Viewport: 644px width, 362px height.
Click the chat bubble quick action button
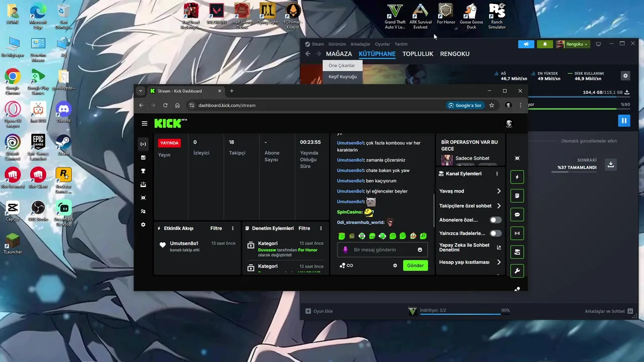[x=517, y=215]
